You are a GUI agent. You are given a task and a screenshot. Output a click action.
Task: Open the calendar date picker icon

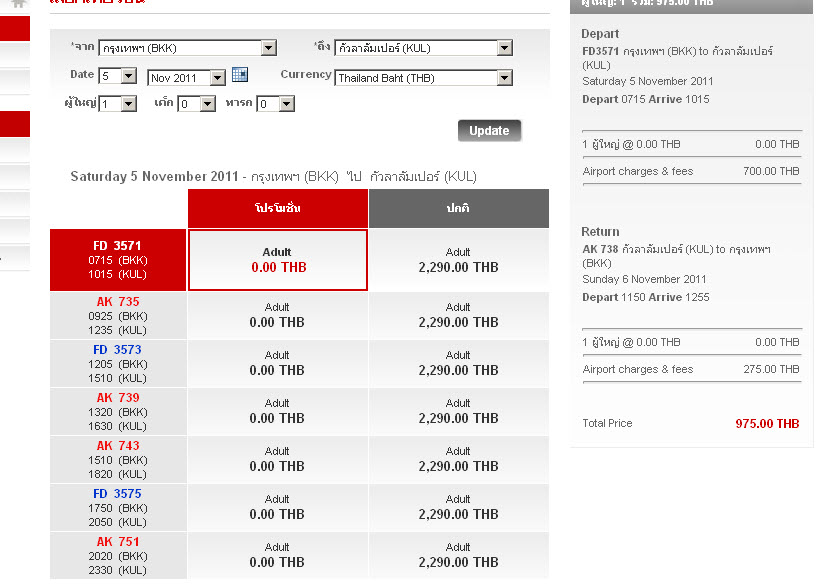(x=240, y=74)
